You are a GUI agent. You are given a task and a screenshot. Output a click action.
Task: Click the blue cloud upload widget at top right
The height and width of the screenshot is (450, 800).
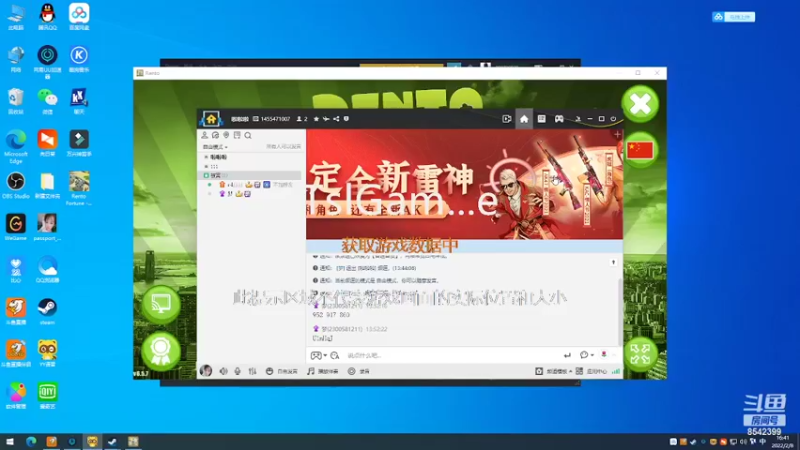point(734,17)
